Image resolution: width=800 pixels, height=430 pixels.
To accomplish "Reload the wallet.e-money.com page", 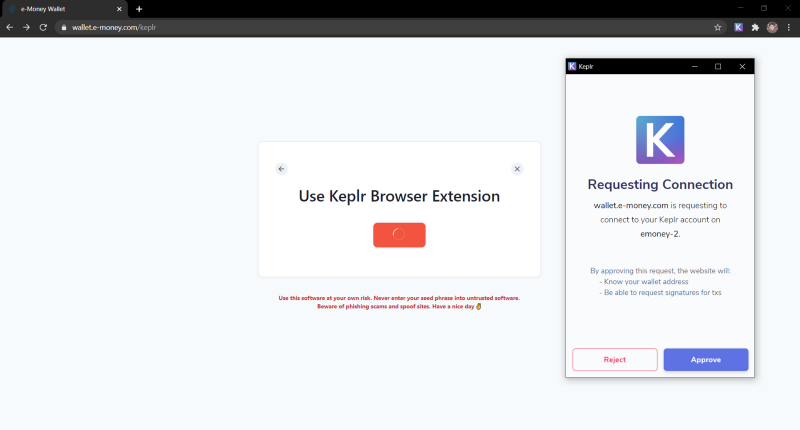I will [43, 28].
